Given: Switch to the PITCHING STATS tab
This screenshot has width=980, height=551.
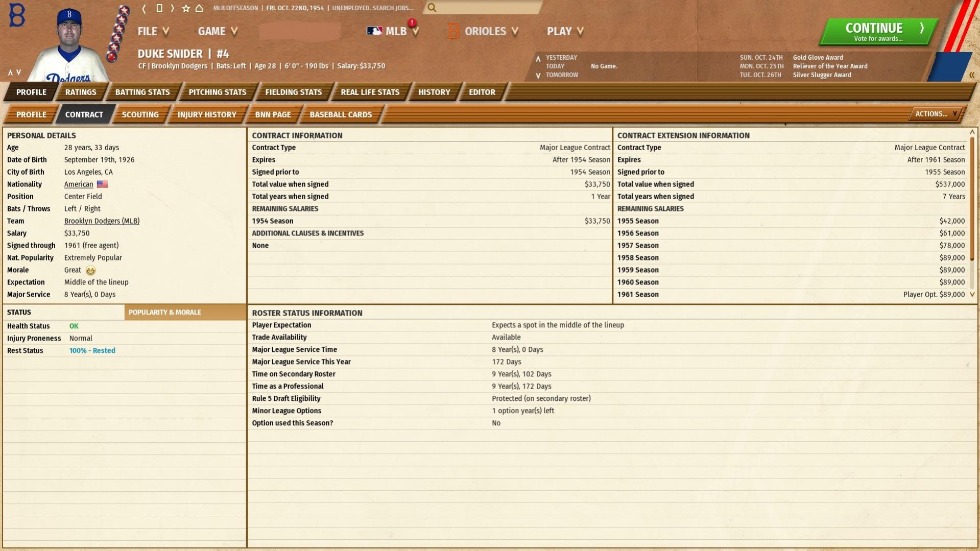Looking at the screenshot, I should (218, 92).
